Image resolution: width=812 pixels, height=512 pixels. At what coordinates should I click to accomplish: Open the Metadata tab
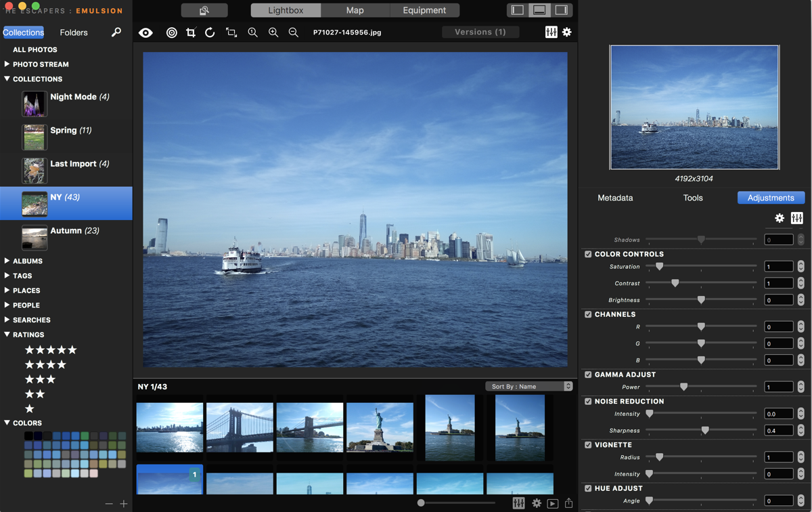(615, 198)
